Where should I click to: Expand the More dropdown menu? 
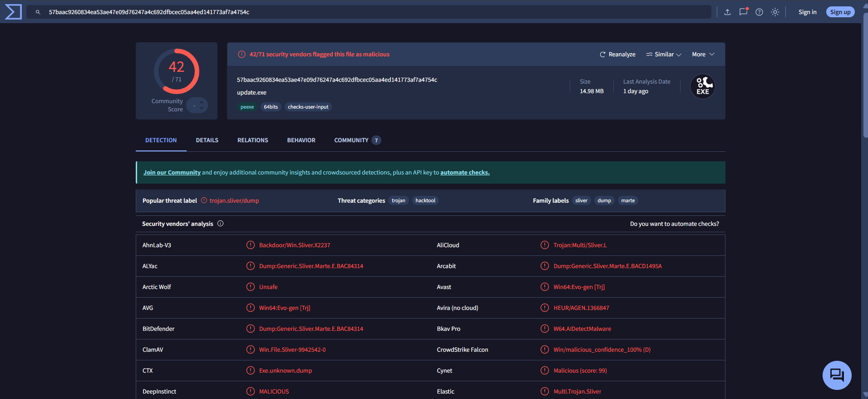point(703,55)
